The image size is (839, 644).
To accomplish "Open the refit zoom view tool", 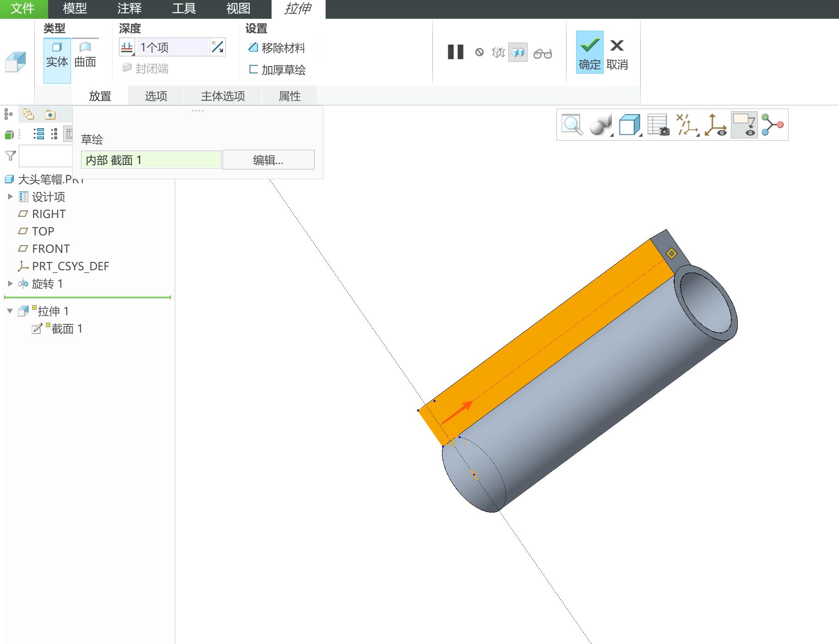I will [572, 125].
